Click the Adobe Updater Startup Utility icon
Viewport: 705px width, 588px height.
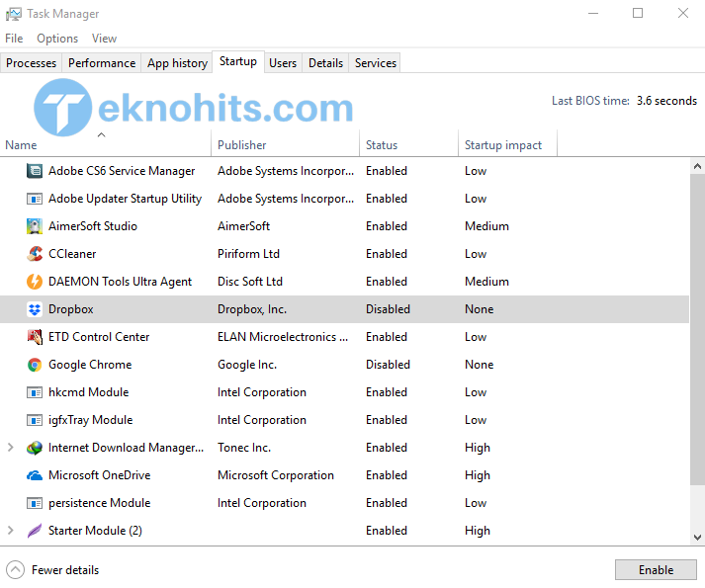point(35,199)
